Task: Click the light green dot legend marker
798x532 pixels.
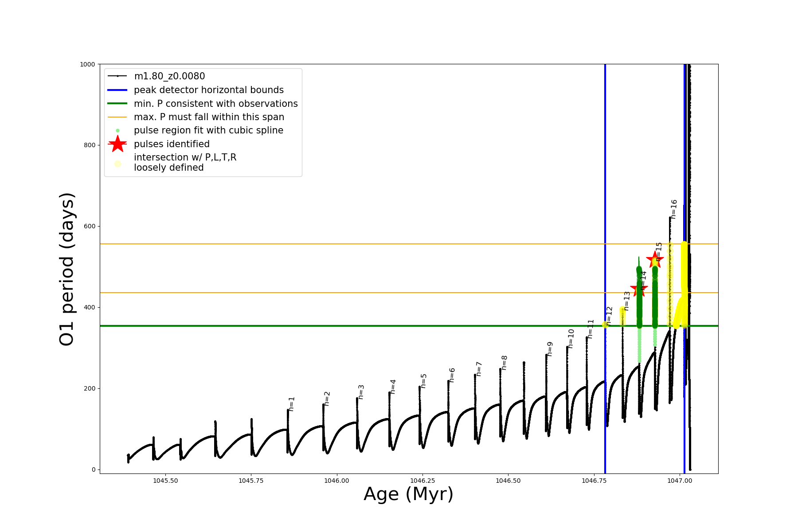Action: point(117,131)
